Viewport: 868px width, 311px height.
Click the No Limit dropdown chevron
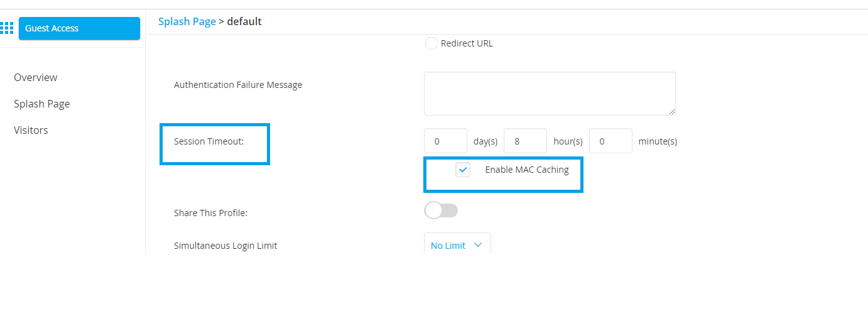click(x=478, y=245)
